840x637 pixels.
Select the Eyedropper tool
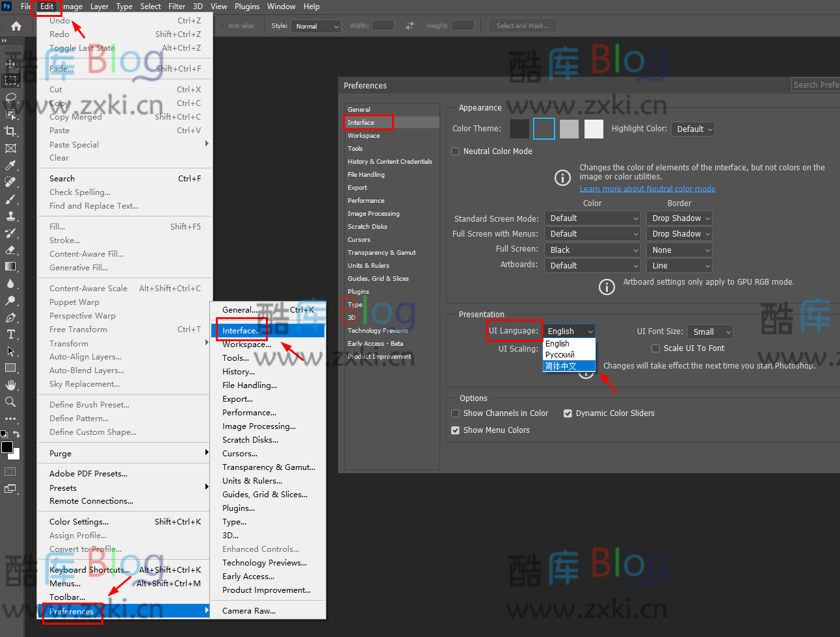point(10,165)
